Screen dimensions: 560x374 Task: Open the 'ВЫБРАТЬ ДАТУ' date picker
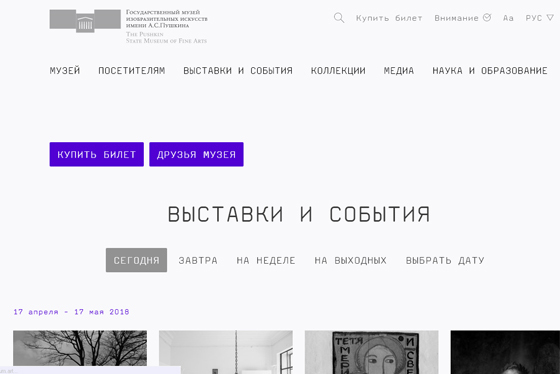(445, 260)
